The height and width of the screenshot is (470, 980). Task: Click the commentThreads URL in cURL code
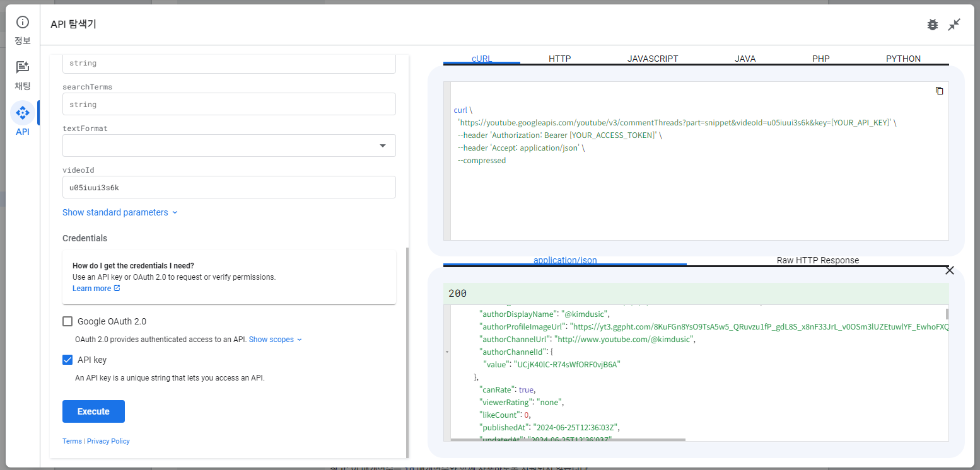(674, 123)
